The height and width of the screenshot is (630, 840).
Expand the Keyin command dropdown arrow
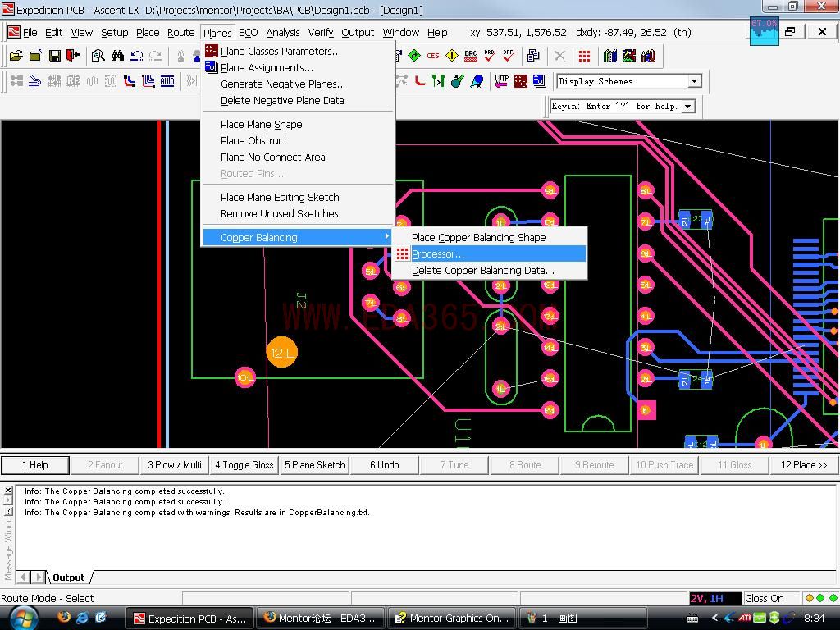(x=687, y=106)
